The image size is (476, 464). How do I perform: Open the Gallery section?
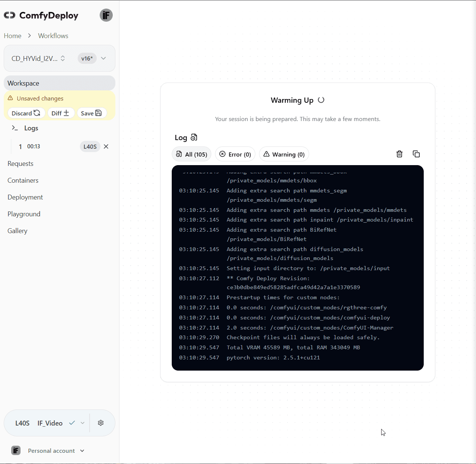point(17,231)
